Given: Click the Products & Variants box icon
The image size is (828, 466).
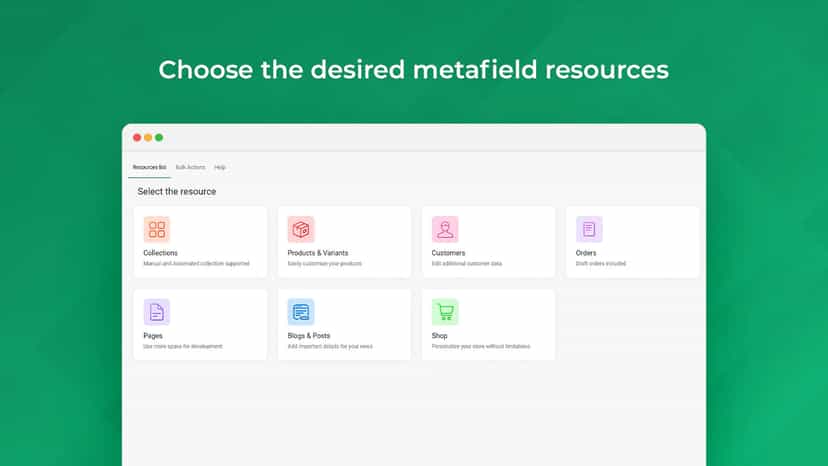Looking at the screenshot, I should tap(301, 229).
